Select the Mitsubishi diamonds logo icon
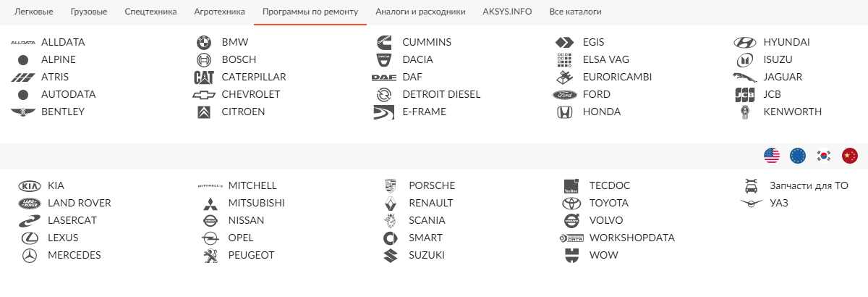868x297 pixels. [210, 203]
